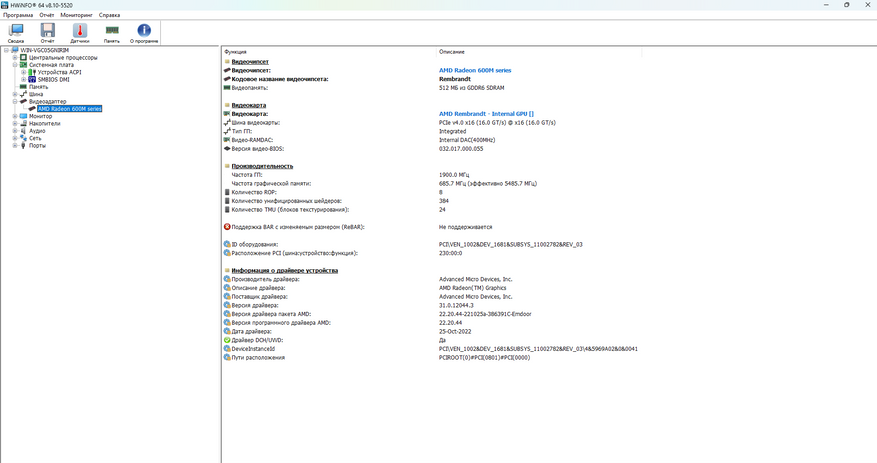Image resolution: width=877 pixels, height=463 pixels.
Task: Click the icon beside ID оборудования
Action: (x=227, y=244)
